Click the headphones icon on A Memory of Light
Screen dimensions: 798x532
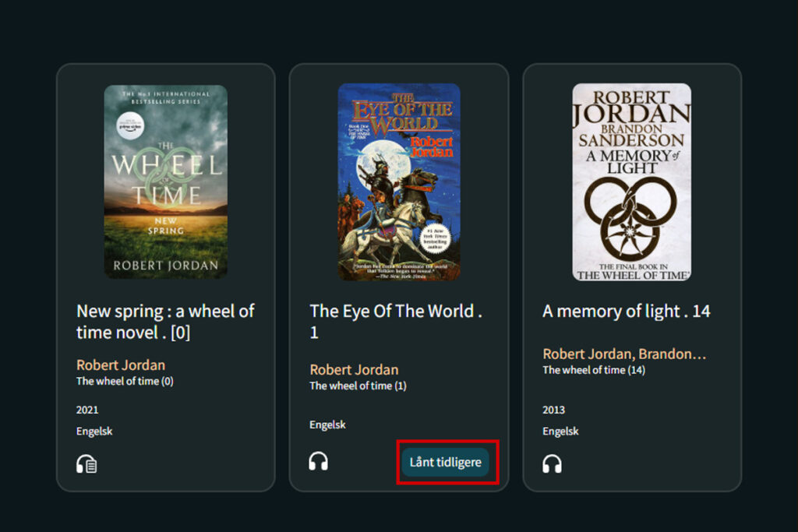[552, 464]
